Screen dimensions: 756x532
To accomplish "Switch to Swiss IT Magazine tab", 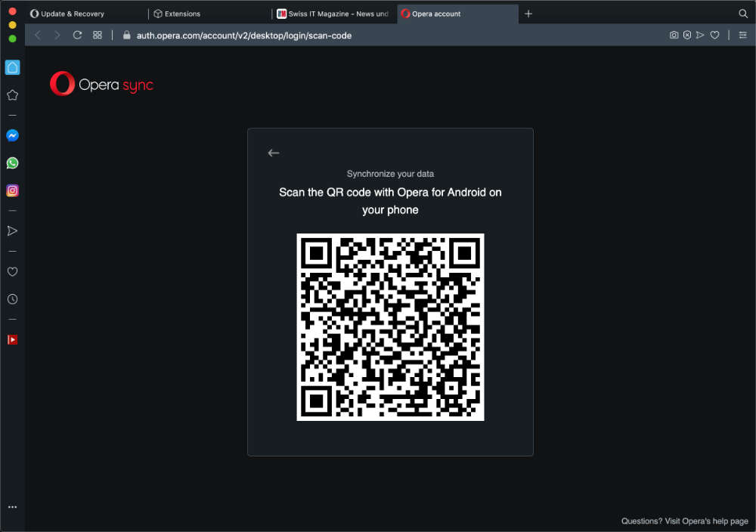I will click(334, 14).
